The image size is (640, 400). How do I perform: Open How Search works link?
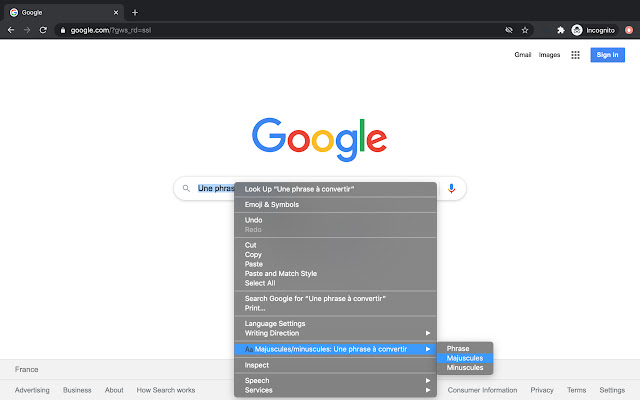click(166, 390)
